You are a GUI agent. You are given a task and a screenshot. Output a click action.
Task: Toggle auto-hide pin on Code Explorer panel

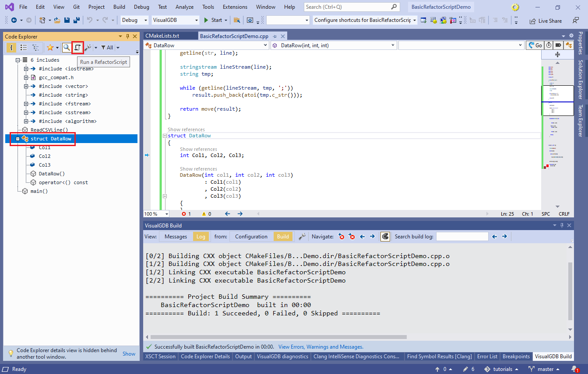pyautogui.click(x=127, y=36)
